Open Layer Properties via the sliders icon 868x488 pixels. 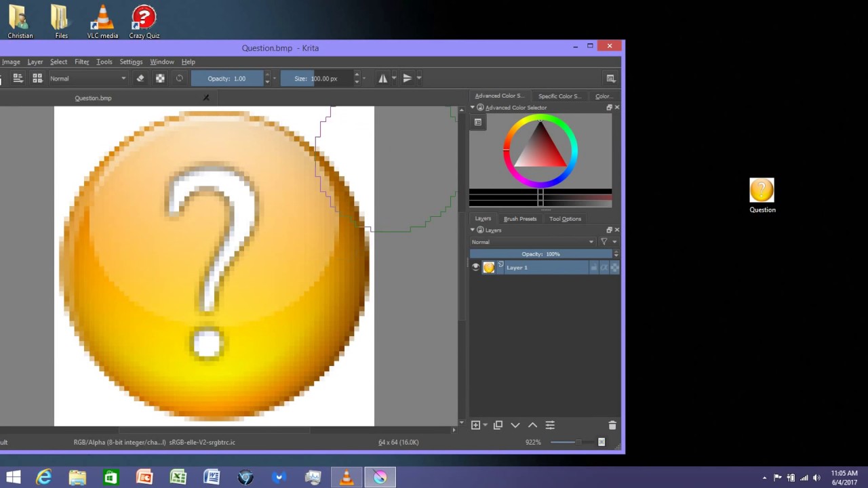(x=549, y=425)
